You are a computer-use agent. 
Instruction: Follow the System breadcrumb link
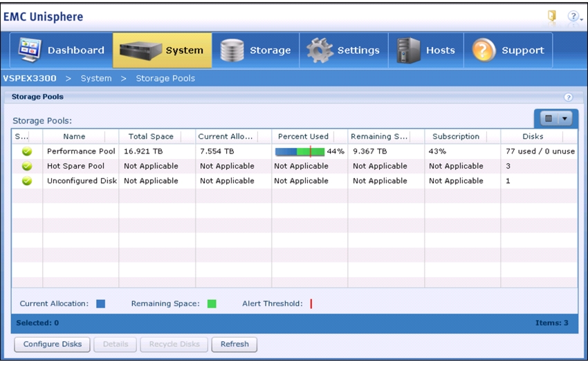point(96,78)
